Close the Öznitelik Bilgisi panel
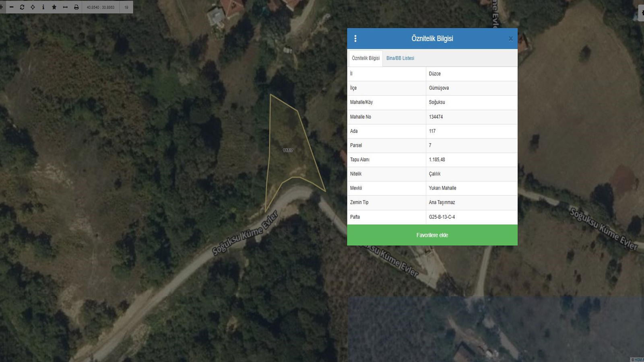The image size is (644, 362). tap(511, 39)
